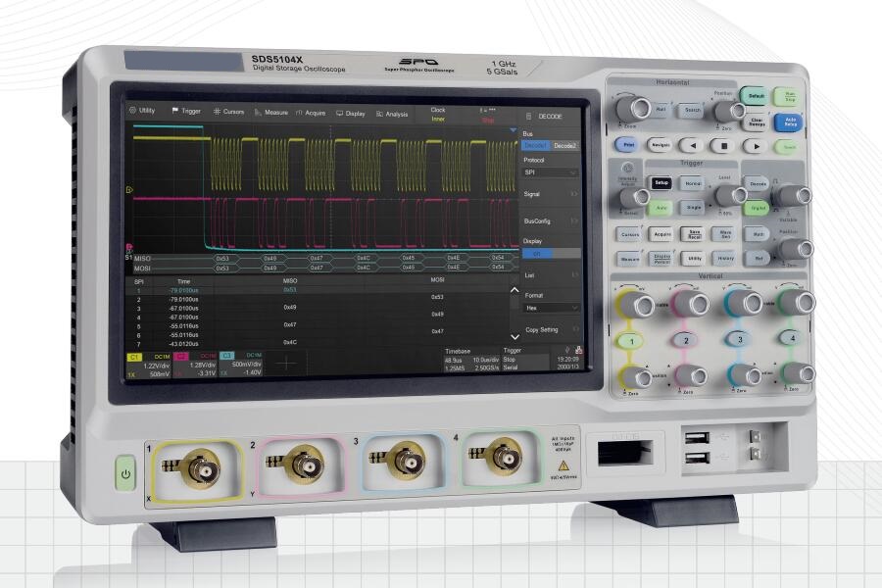Screen dimensions: 882x588
Task: Open the Trigger menu on screen
Action: [186, 112]
